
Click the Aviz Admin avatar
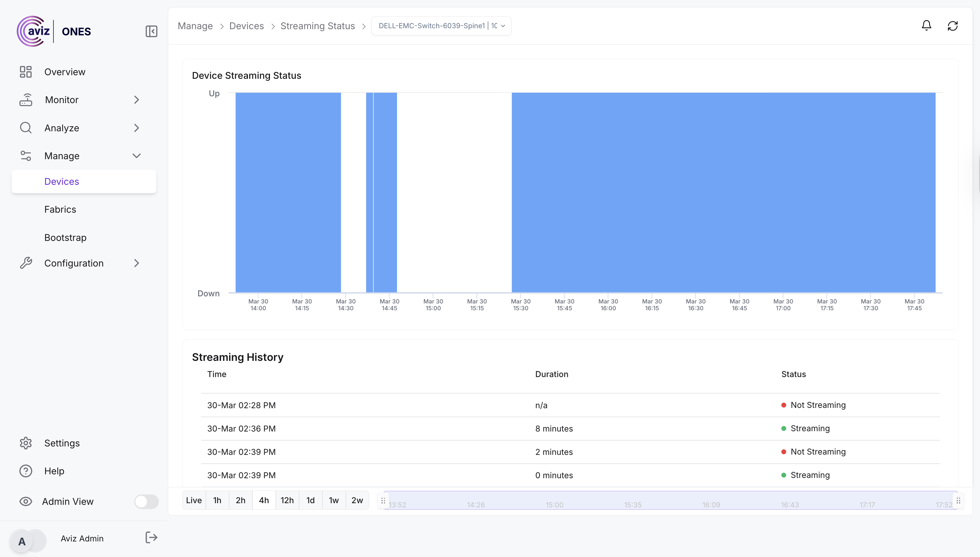22,541
